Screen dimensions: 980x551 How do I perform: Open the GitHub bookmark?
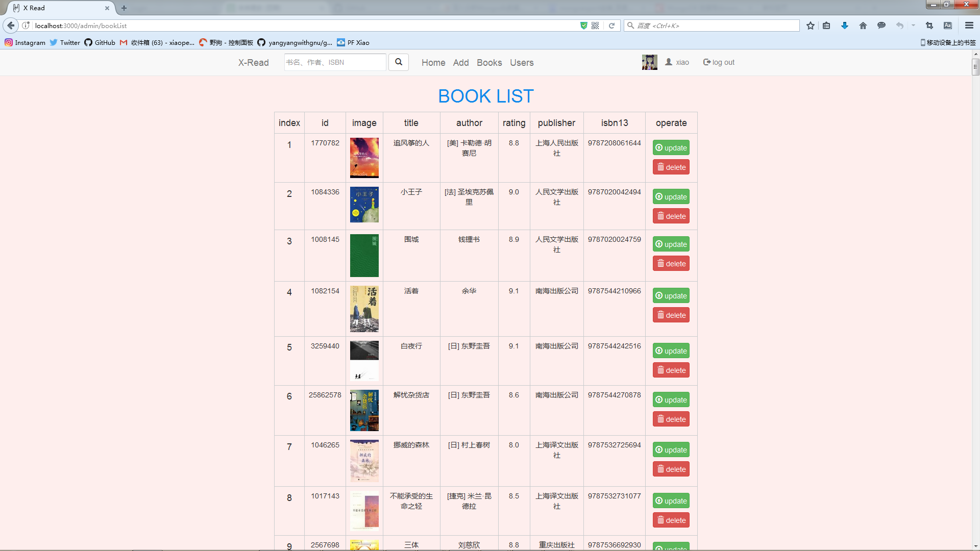coord(100,42)
